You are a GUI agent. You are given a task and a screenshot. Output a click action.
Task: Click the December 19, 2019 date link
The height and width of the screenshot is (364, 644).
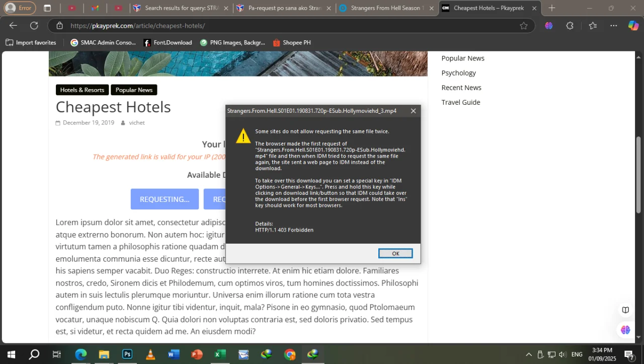(x=89, y=123)
